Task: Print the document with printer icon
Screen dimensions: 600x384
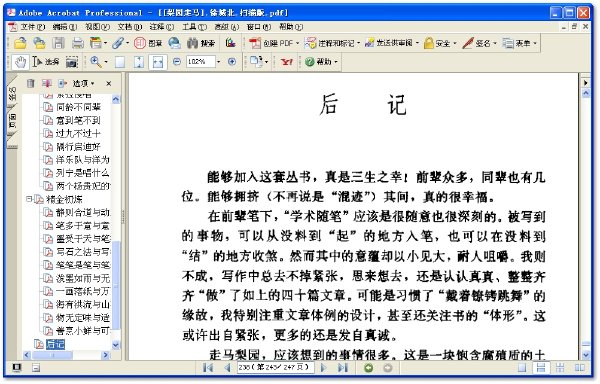Action: click(x=78, y=43)
